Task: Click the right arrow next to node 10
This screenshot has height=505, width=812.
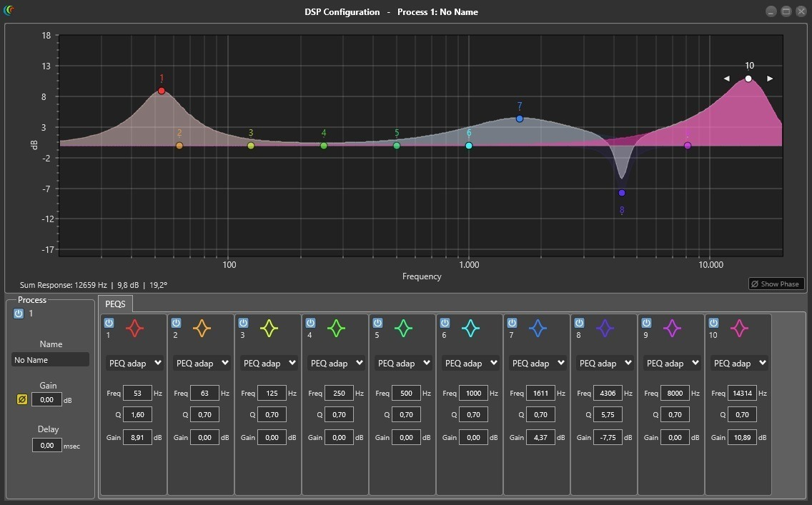Action: [x=770, y=79]
